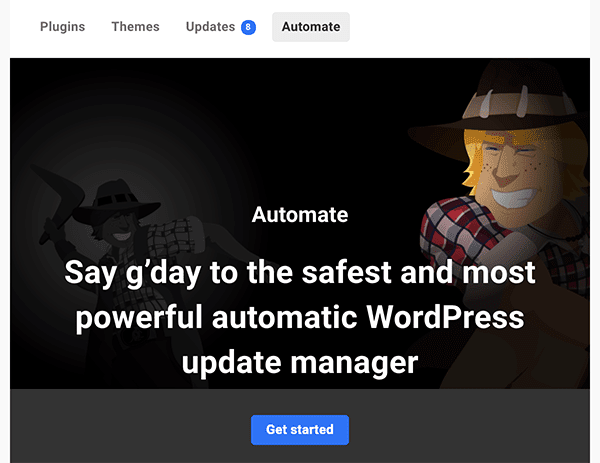Viewport: 600px width, 463px height.
Task: Click the grinning cartoon man's face
Action: [515, 174]
